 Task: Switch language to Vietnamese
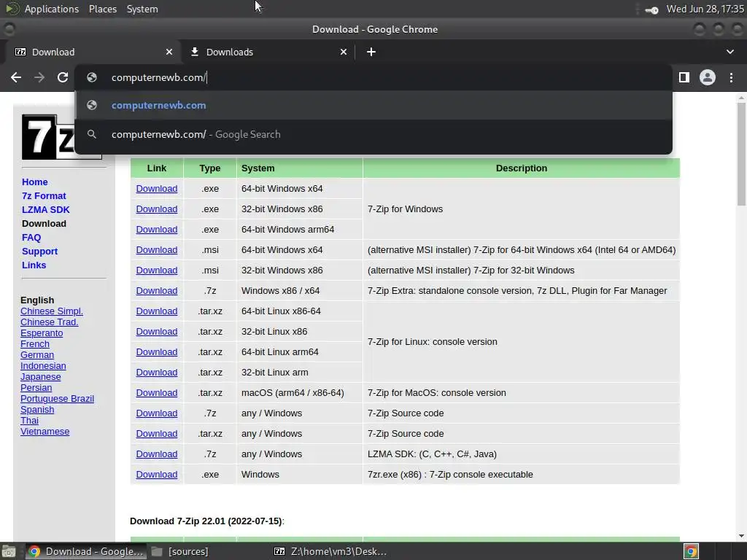pos(44,432)
